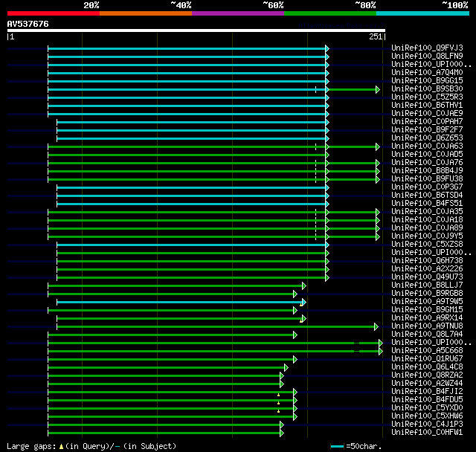This screenshot has width=476, height=452.
Task: Click hit label UniRef100_C0JA89
Action: click(427, 228)
